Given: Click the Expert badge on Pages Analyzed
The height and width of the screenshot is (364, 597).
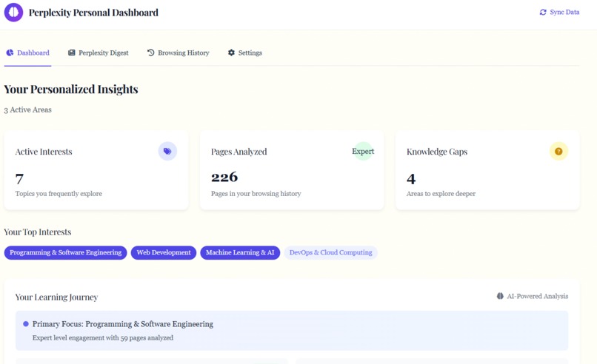Looking at the screenshot, I should pyautogui.click(x=363, y=151).
